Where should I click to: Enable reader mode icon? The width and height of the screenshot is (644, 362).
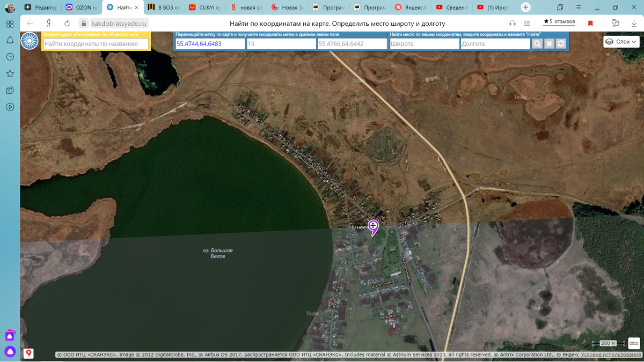click(x=527, y=24)
